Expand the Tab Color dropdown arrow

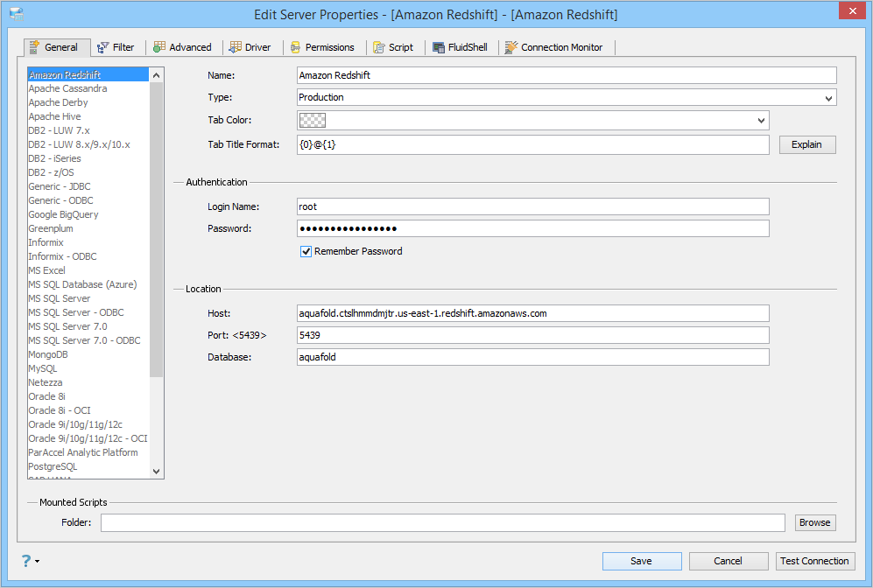pyautogui.click(x=761, y=121)
